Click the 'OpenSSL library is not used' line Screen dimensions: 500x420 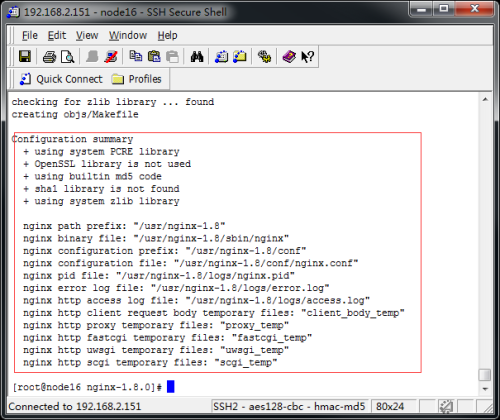tap(107, 164)
